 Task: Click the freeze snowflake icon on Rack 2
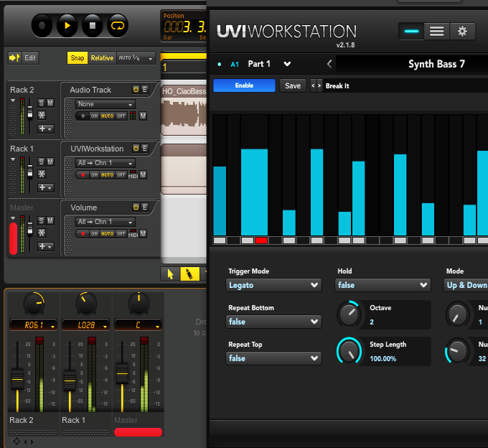click(x=42, y=115)
